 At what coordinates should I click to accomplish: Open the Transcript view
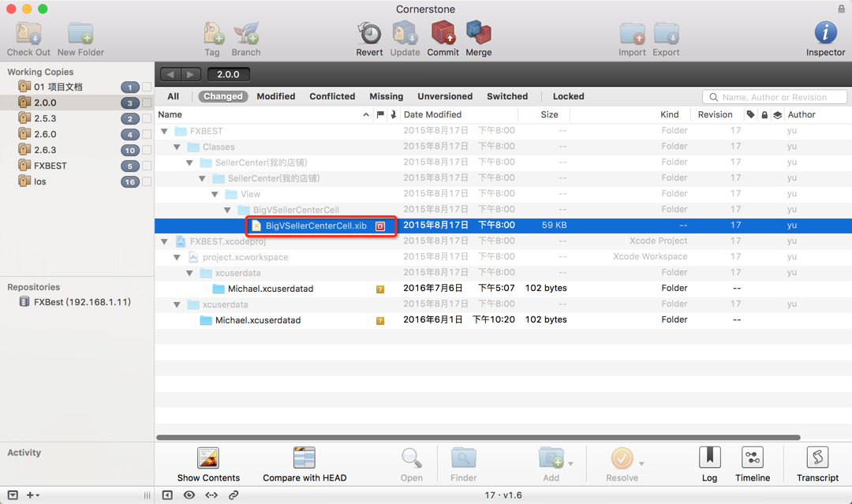[818, 457]
